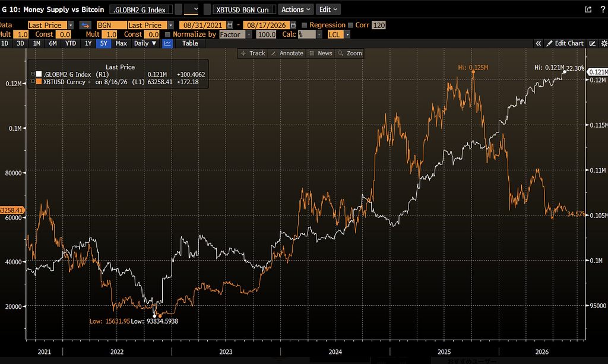The width and height of the screenshot is (608, 364).
Task: Open the Actions menu
Action: [296, 10]
